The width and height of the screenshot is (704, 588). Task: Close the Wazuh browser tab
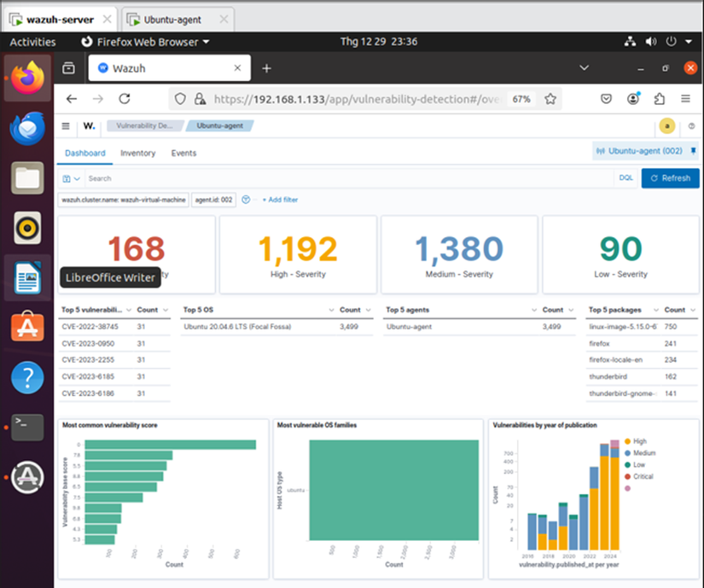pyautogui.click(x=237, y=68)
